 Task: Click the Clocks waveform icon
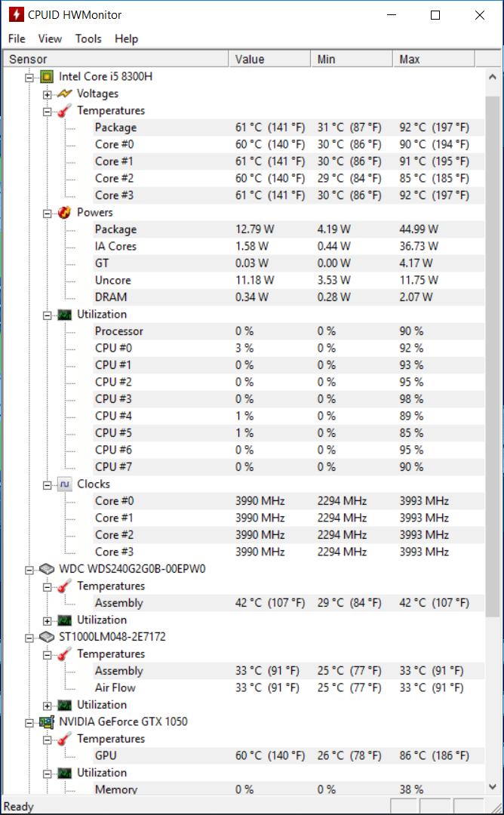64,484
